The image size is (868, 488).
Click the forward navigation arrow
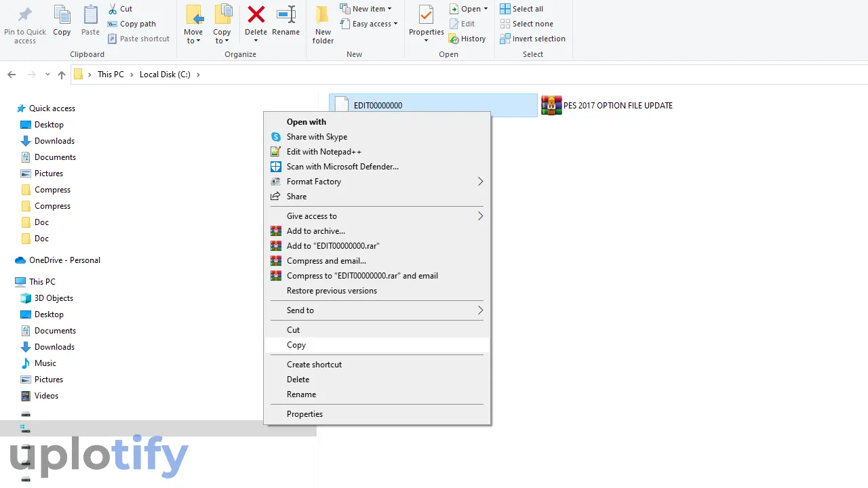[x=32, y=75]
